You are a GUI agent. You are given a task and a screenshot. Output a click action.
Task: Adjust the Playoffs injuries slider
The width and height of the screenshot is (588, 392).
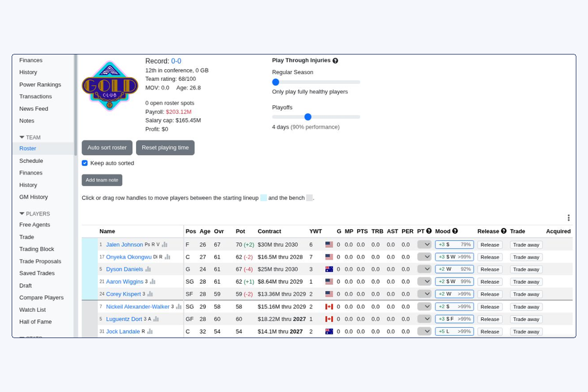point(316,117)
